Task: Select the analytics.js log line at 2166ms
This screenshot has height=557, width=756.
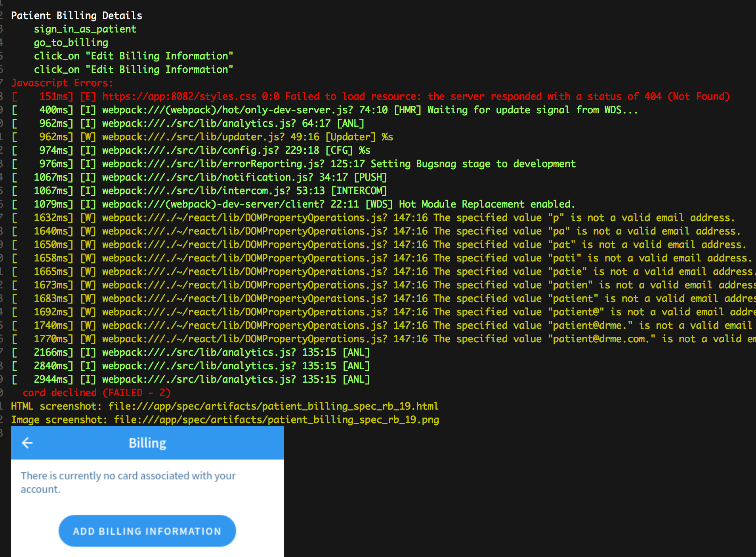Action: pos(191,352)
